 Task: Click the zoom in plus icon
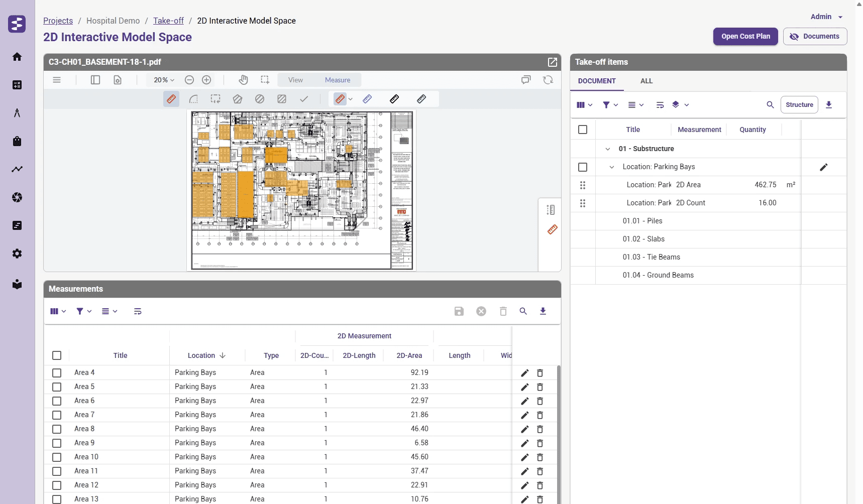[206, 80]
